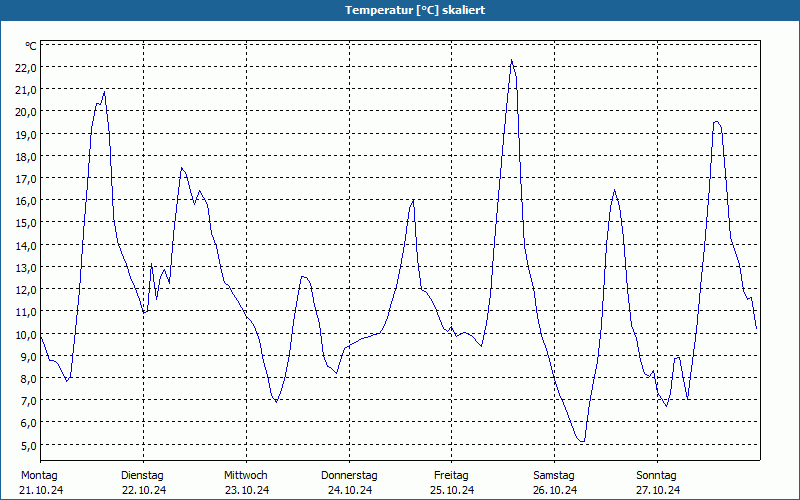The image size is (800, 500).
Task: Click the 'Temperatur [°C] skaliert' title
Action: tap(415, 10)
